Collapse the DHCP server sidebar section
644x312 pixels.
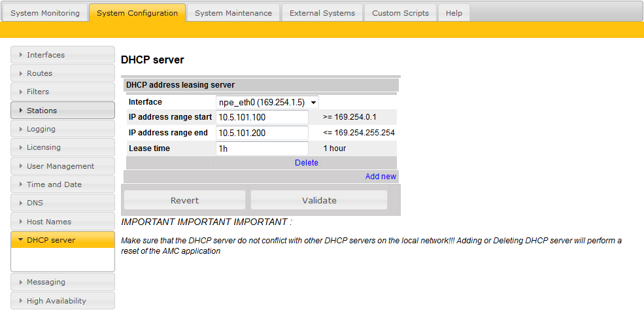(63, 240)
